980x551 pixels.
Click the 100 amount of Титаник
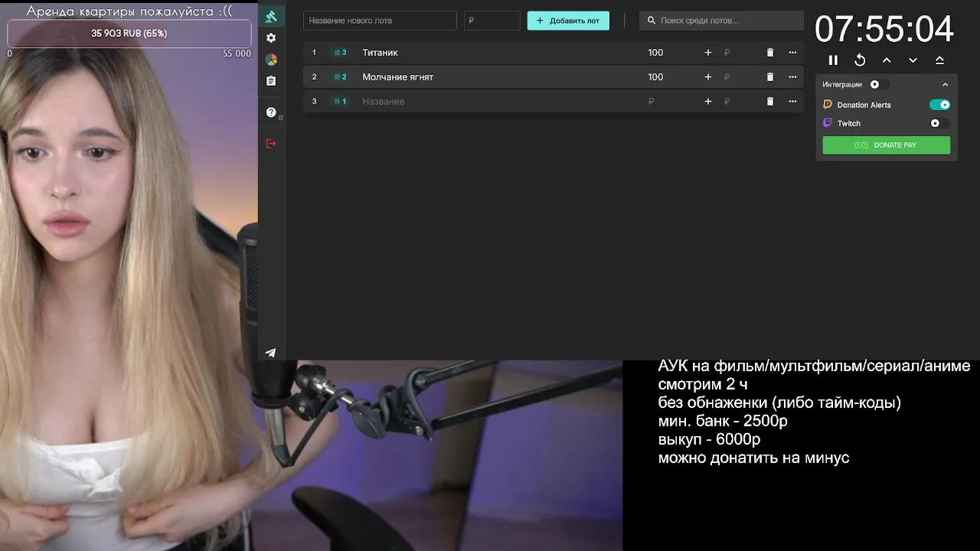(x=655, y=53)
